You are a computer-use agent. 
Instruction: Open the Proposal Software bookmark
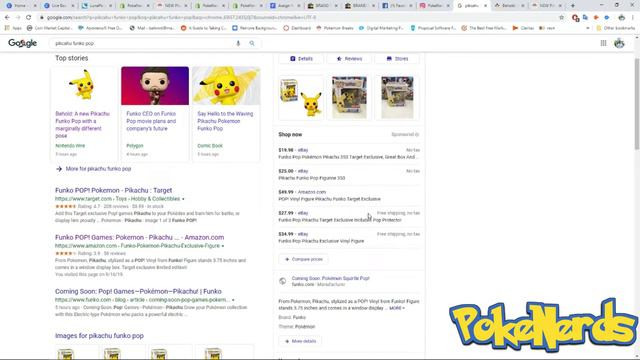[433, 28]
